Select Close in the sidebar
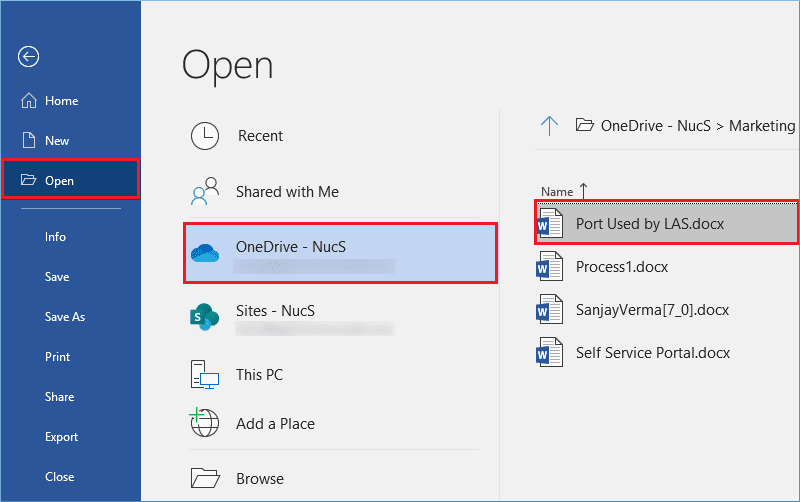The image size is (800, 502). [60, 477]
